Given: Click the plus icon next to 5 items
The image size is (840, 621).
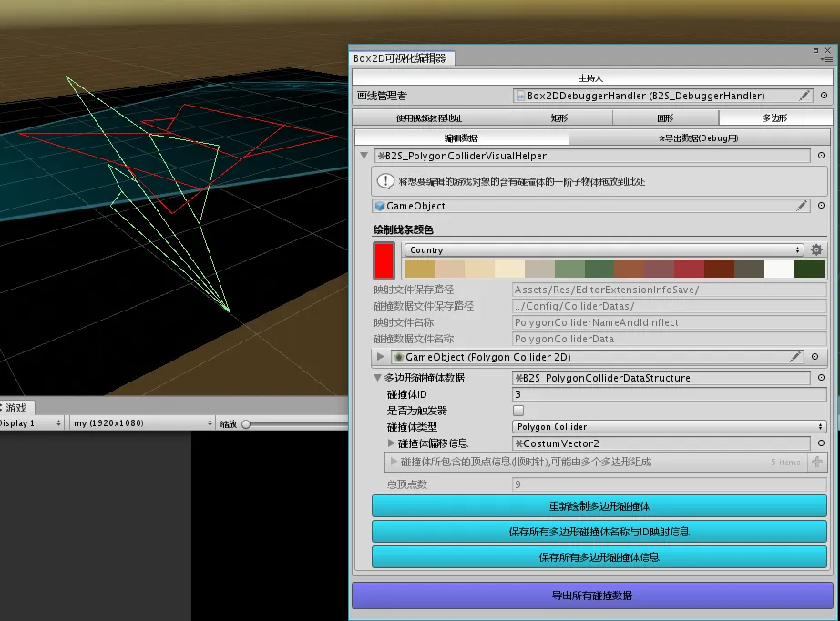Looking at the screenshot, I should point(817,462).
